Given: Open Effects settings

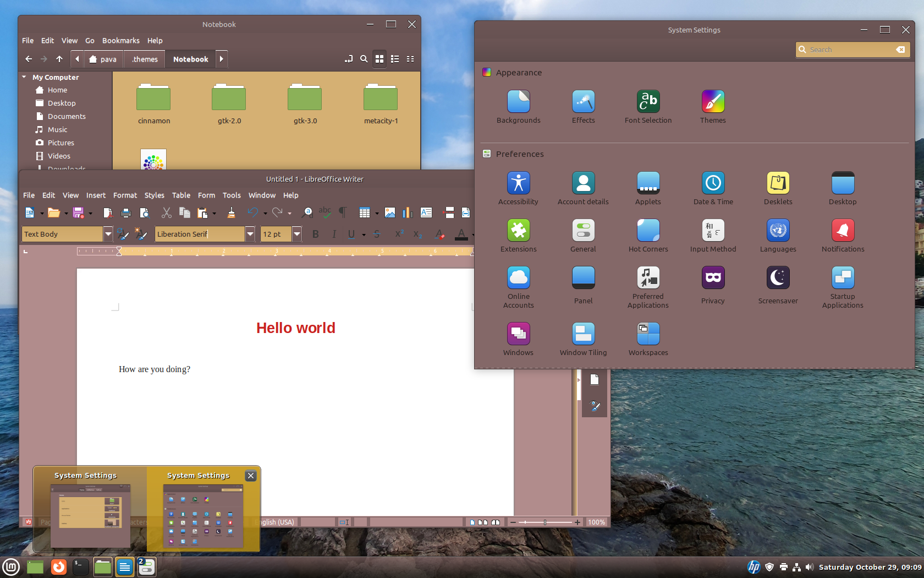Looking at the screenshot, I should [583, 107].
